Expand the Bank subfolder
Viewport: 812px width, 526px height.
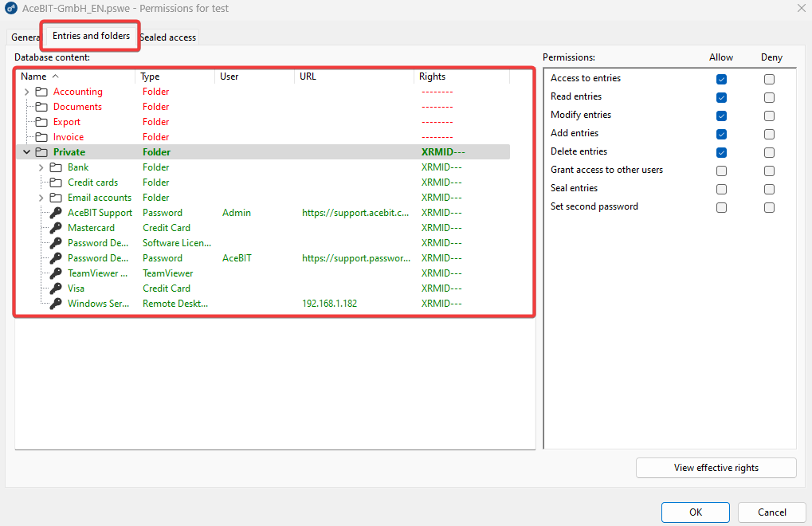(41, 167)
